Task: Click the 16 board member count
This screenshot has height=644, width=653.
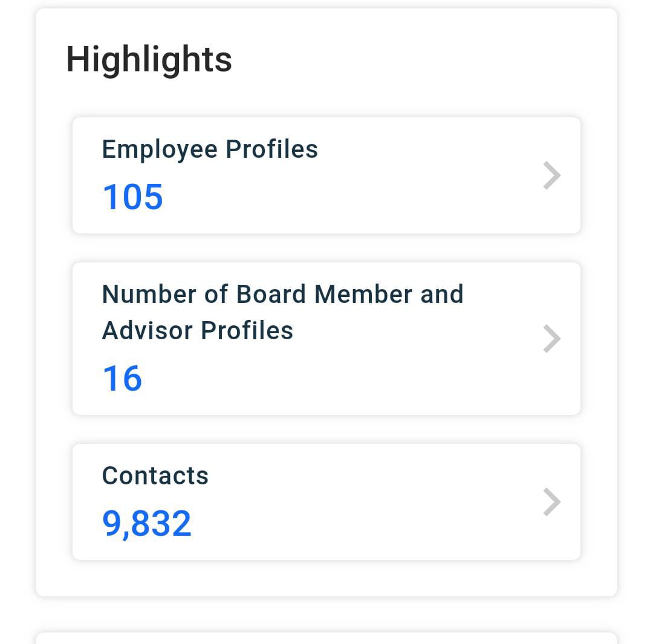Action: click(x=122, y=378)
